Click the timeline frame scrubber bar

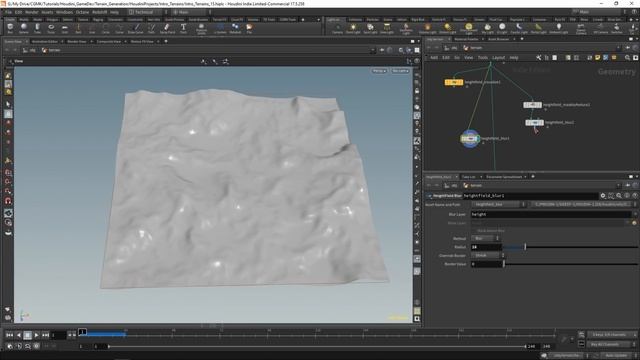[316, 335]
